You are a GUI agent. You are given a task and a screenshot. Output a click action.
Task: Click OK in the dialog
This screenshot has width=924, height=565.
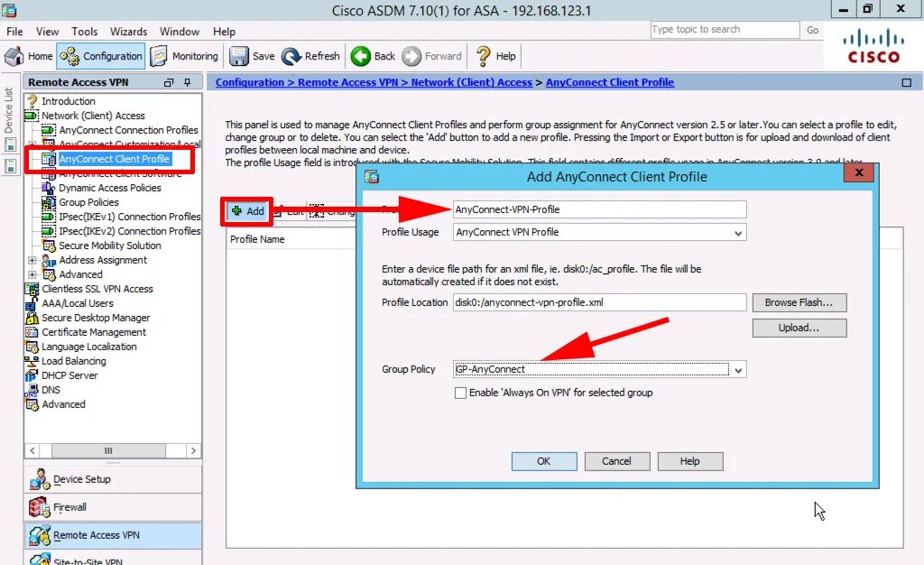pyautogui.click(x=544, y=461)
